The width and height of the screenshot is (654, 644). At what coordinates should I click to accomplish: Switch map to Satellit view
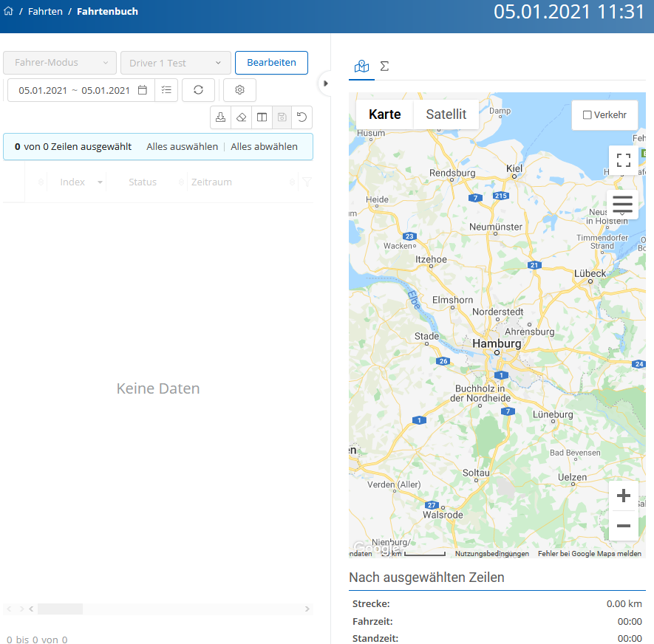(x=446, y=114)
